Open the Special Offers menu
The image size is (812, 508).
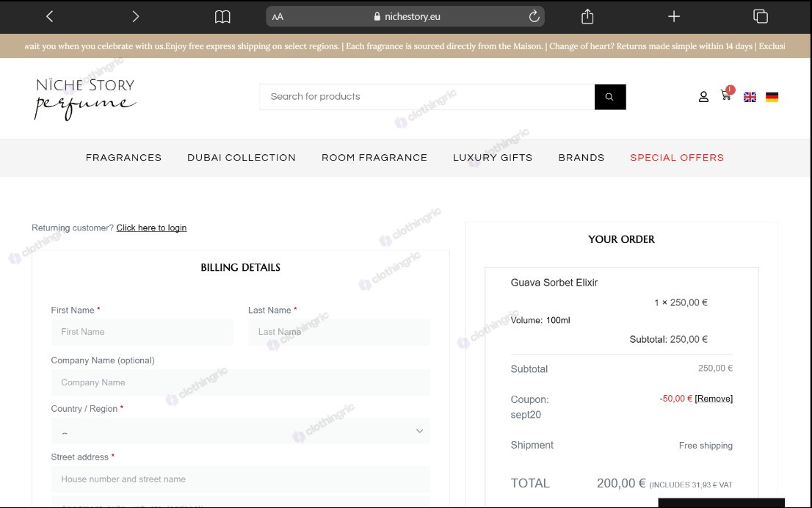(x=677, y=157)
